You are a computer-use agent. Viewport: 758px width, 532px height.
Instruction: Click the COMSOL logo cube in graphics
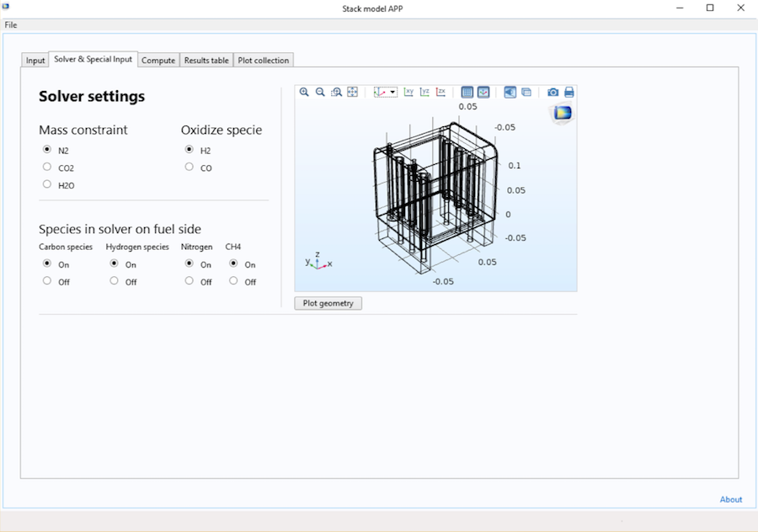562,114
